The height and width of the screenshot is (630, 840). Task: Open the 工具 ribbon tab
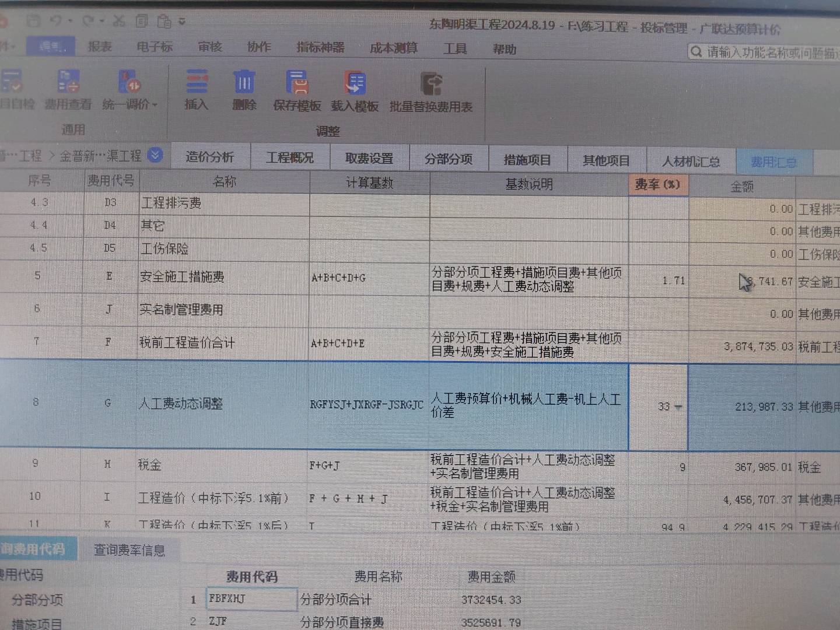tap(455, 48)
